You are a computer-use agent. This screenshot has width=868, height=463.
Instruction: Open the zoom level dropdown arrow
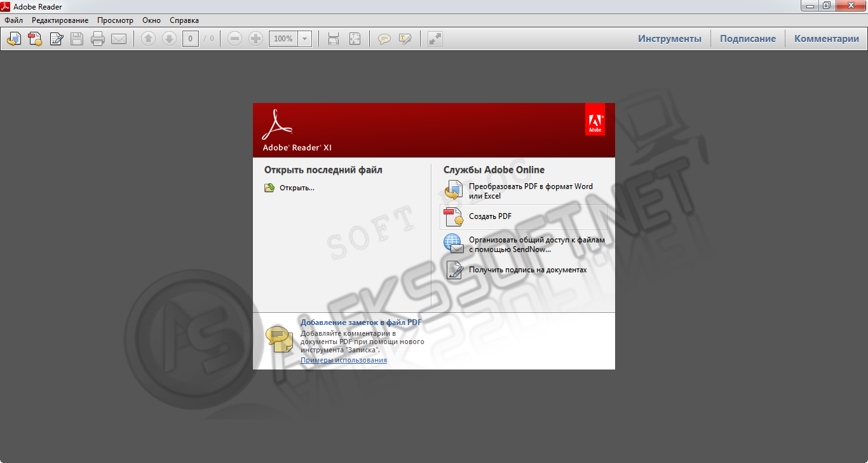tap(305, 39)
